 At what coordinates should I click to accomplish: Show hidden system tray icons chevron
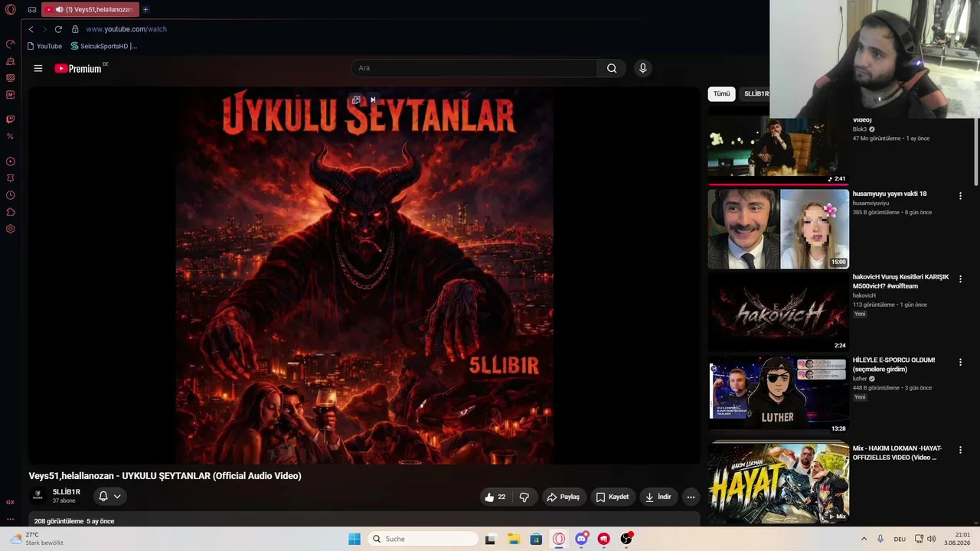(x=864, y=539)
